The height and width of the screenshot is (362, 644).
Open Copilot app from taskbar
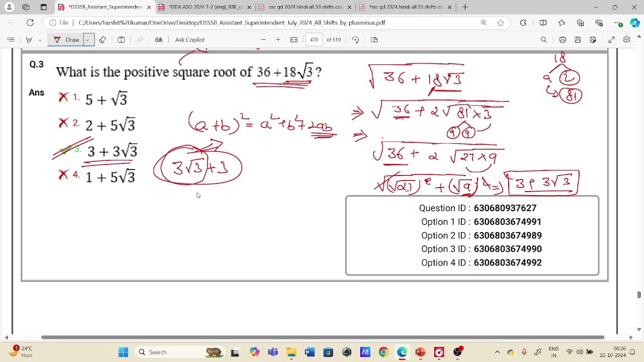pos(254,352)
